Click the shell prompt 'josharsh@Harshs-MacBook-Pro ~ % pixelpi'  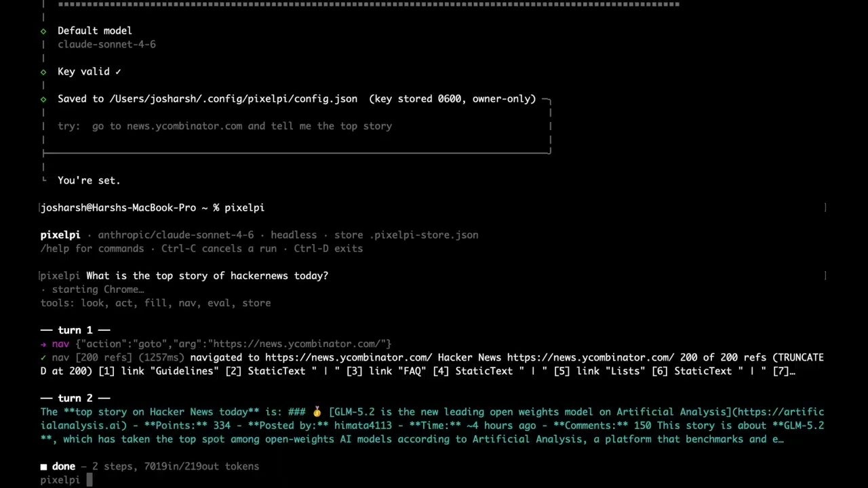click(x=153, y=207)
